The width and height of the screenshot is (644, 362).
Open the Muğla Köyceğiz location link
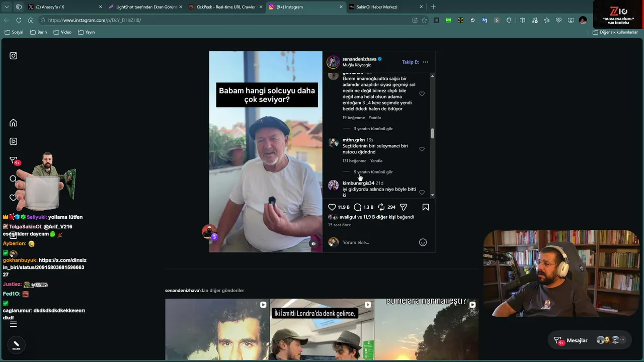tap(357, 65)
